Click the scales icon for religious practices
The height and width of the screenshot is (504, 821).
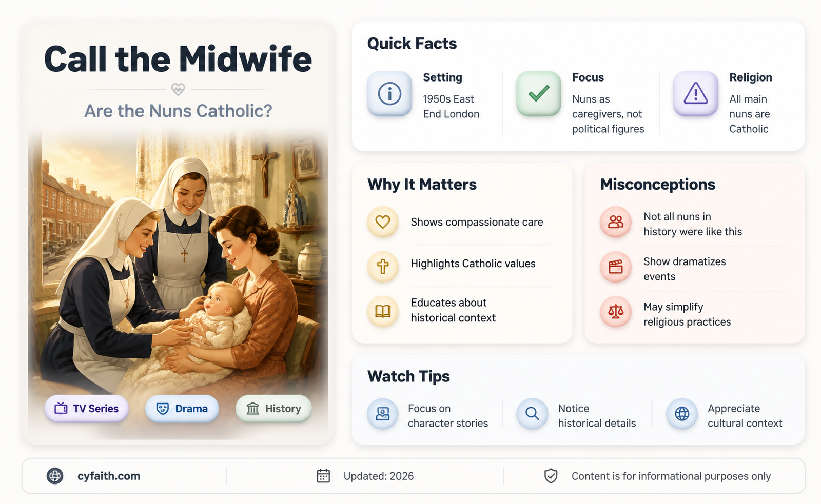[616, 311]
